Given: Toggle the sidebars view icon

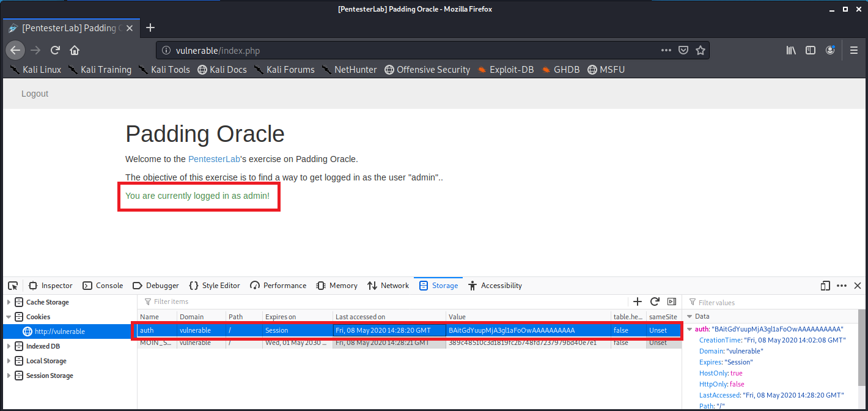Looking at the screenshot, I should (811, 50).
